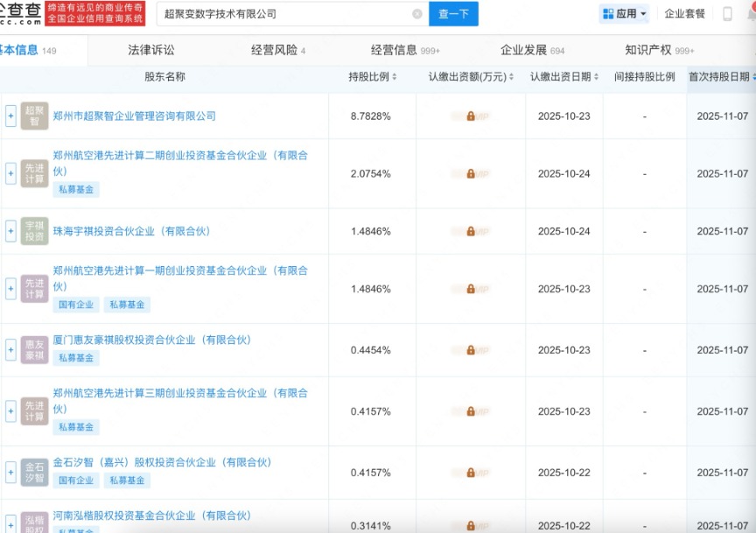Expand the 珠海宇琪投资合伙企业 row
The image size is (756, 533).
(x=10, y=231)
